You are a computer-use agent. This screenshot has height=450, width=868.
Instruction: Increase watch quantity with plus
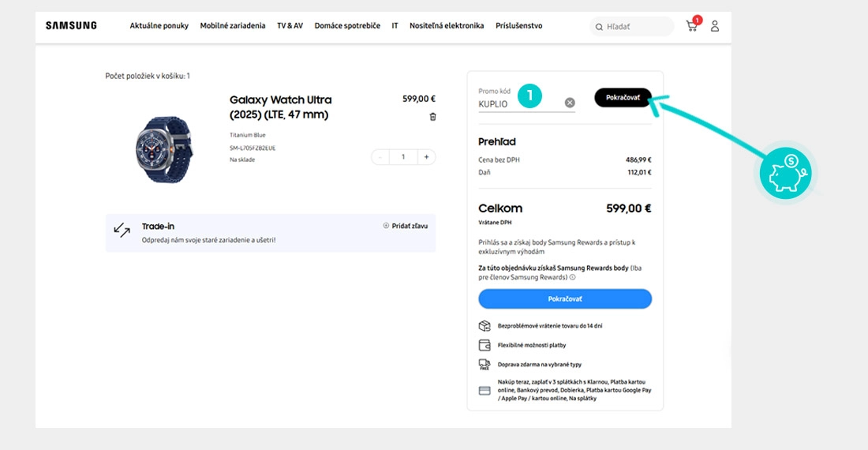click(426, 157)
